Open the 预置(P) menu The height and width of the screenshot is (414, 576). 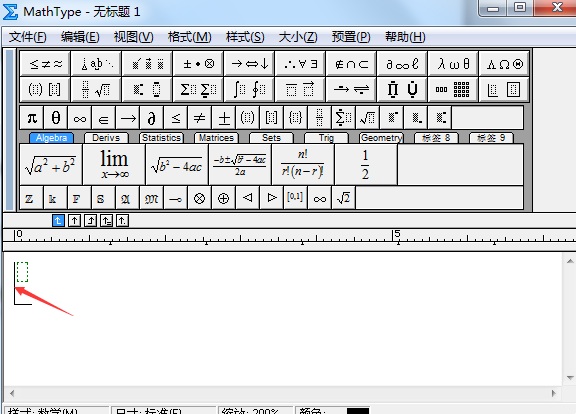point(351,37)
